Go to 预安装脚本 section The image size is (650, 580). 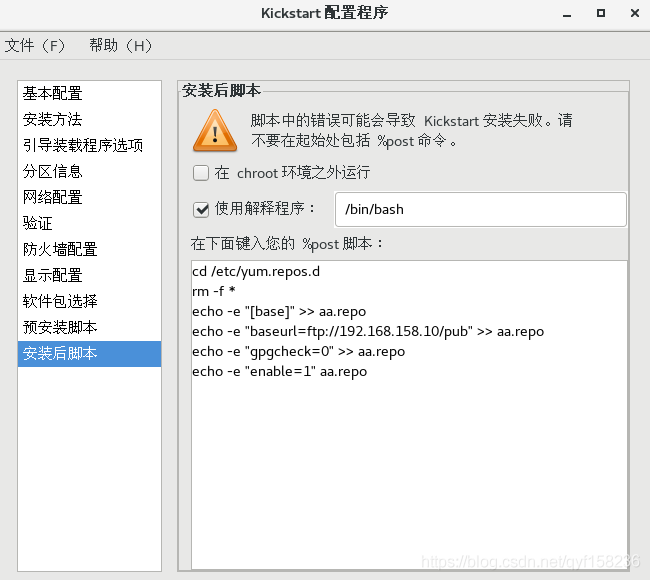point(89,328)
